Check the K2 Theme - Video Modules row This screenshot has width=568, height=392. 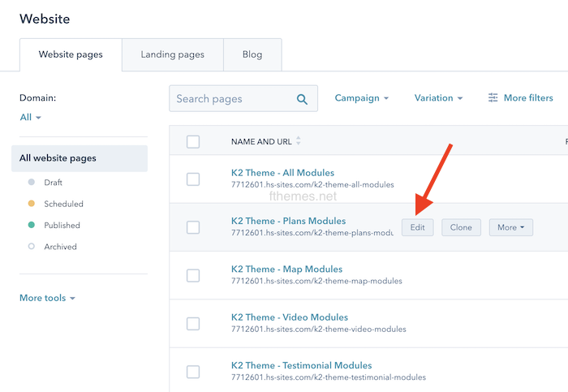pyautogui.click(x=193, y=324)
